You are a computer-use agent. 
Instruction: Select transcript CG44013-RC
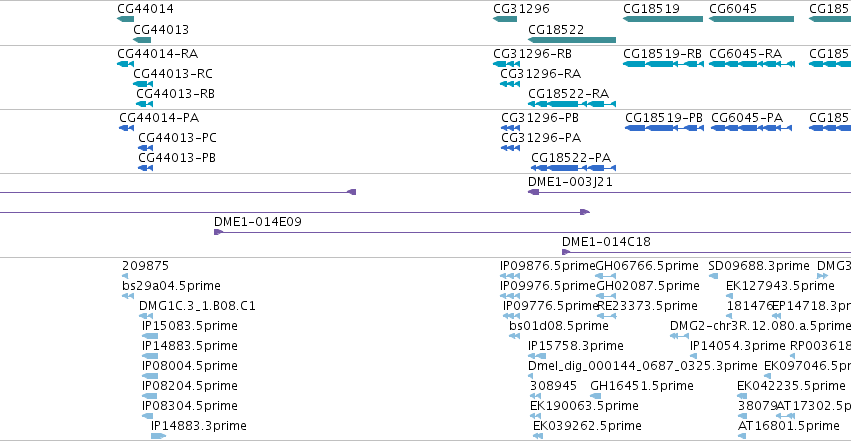[143, 84]
